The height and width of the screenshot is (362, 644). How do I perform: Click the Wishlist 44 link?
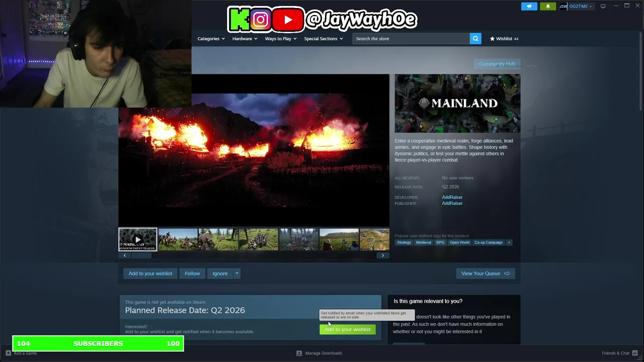coord(504,39)
